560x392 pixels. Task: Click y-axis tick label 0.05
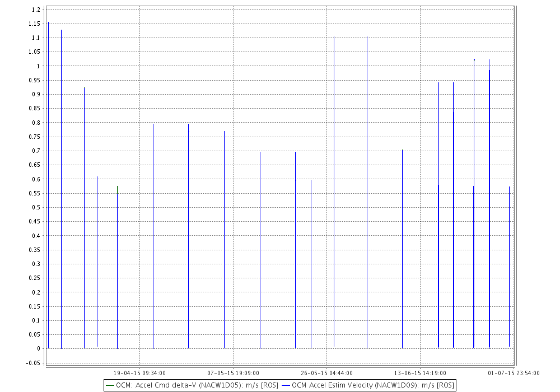(x=35, y=334)
